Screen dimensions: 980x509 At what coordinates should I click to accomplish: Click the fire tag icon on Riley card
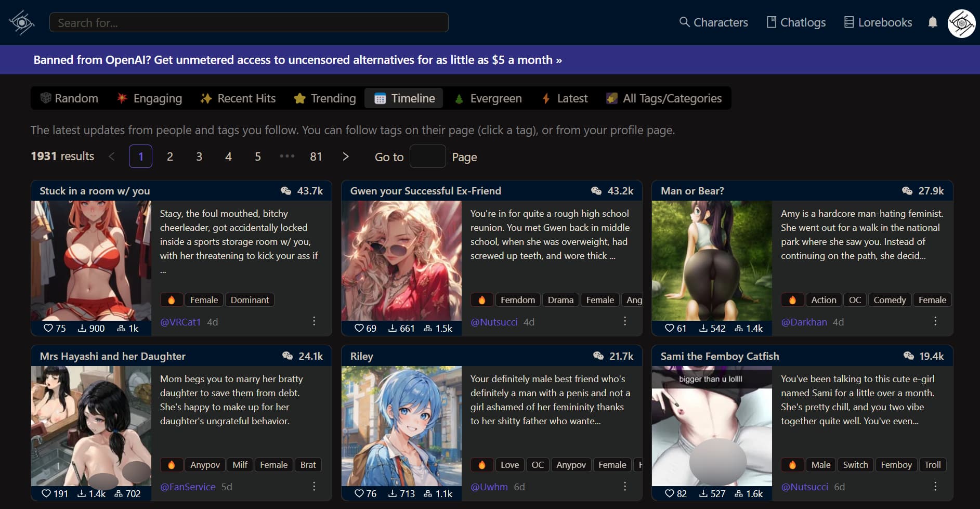482,465
